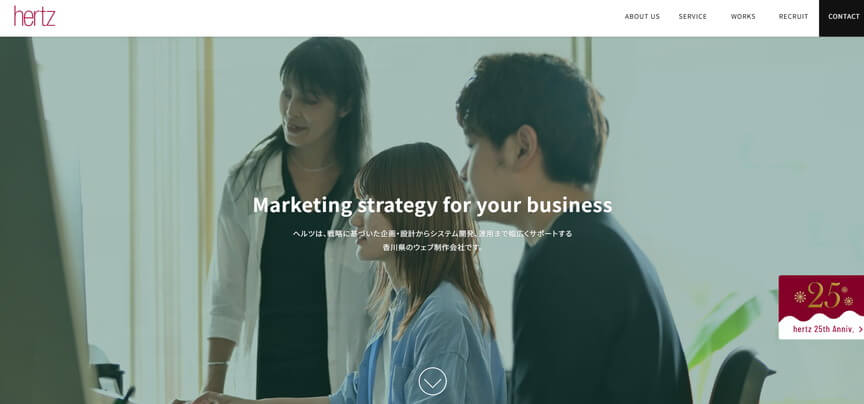Screen dimensions: 864x404
Task: Click the hertz logo
Action: (35, 17)
